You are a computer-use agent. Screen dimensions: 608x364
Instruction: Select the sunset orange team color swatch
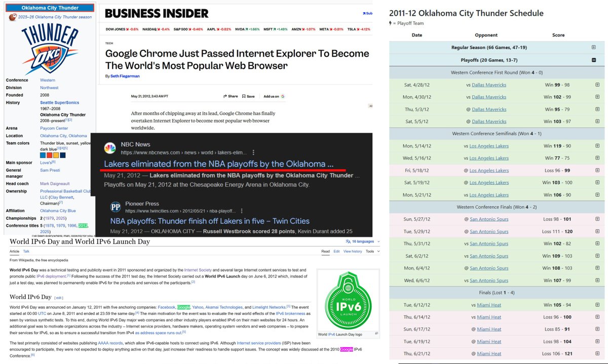(50, 155)
